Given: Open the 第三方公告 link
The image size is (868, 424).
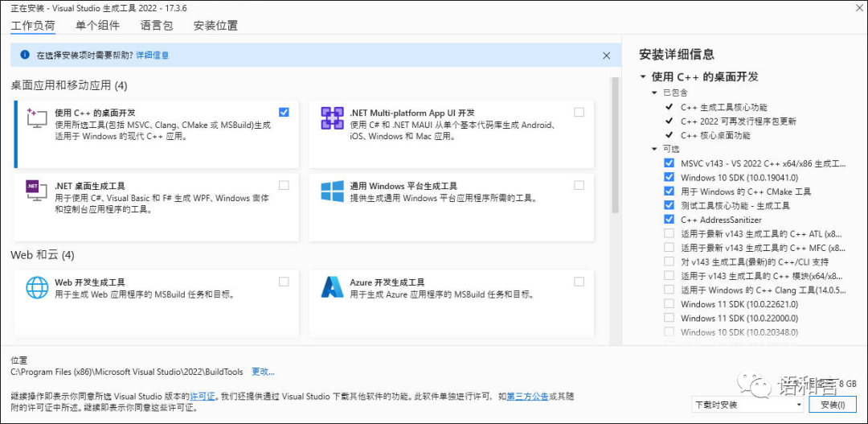Looking at the screenshot, I should pos(527,397).
